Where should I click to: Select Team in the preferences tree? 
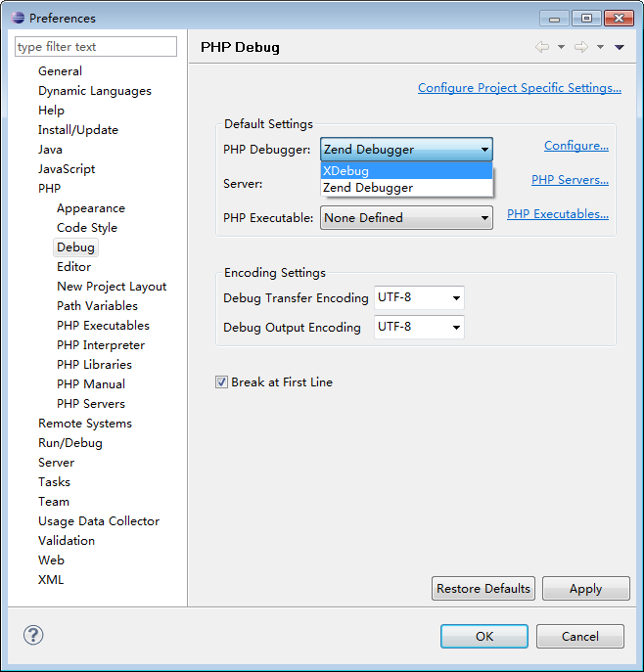pos(54,502)
